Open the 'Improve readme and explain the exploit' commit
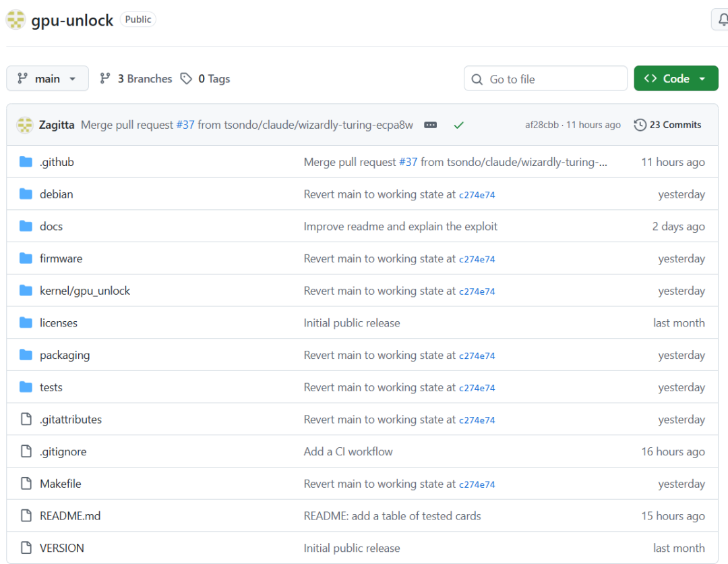Screen dimensions: 728x564 pyautogui.click(x=400, y=226)
